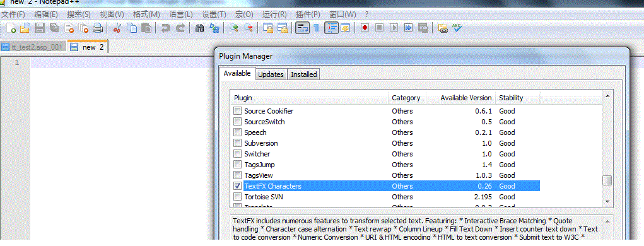Open the 运行(R) menu
644x246 pixels.
pyautogui.click(x=274, y=14)
